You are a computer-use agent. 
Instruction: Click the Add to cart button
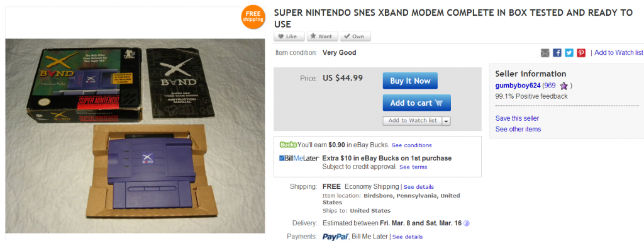416,103
